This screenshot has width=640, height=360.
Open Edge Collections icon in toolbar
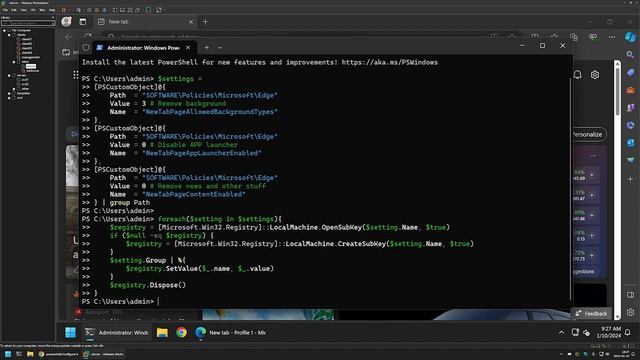(574, 37)
